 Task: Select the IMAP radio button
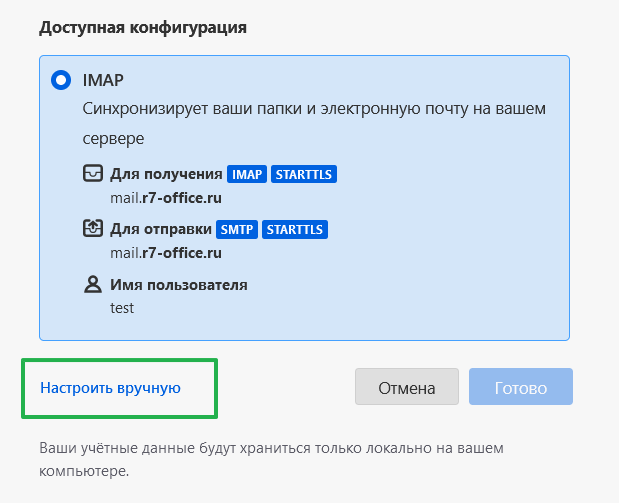pyautogui.click(x=61, y=80)
